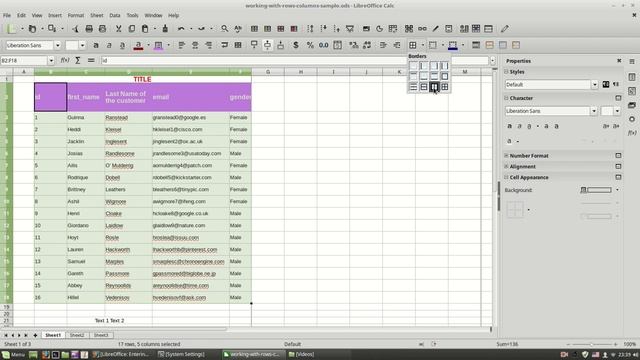Open the sidebar Background color dropdown arrow
The width and height of the screenshot is (640, 360).
(x=617, y=190)
